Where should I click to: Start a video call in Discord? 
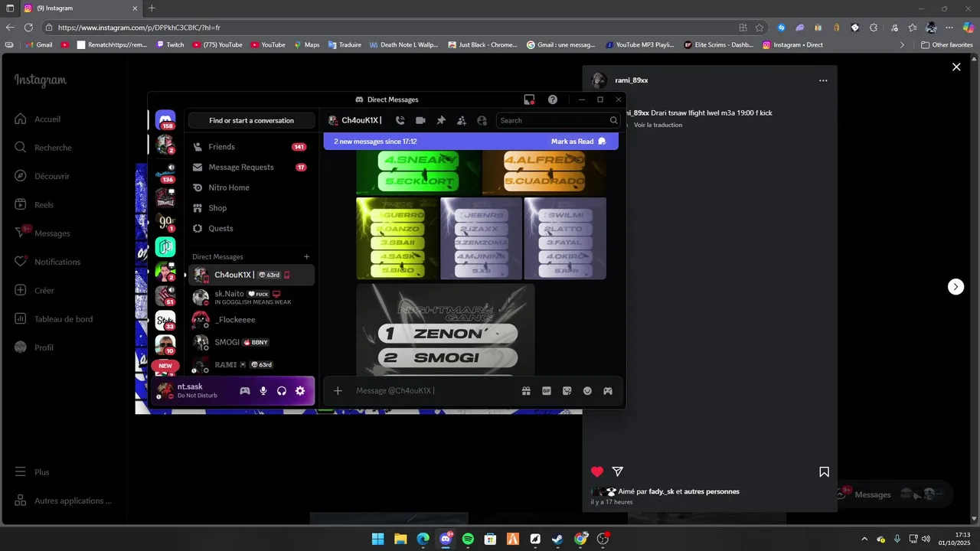pos(420,120)
